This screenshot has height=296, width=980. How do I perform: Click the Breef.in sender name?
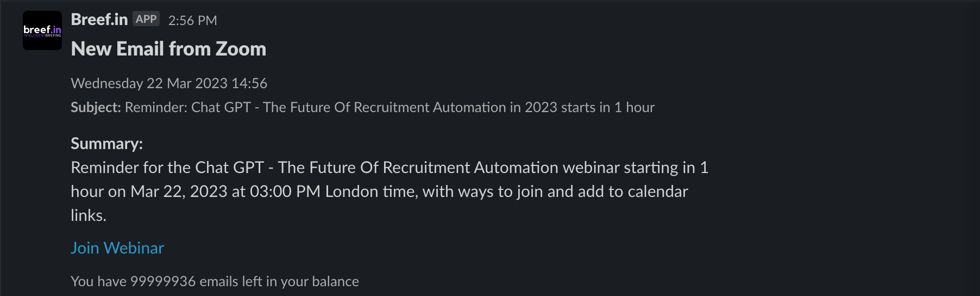pyautogui.click(x=99, y=20)
